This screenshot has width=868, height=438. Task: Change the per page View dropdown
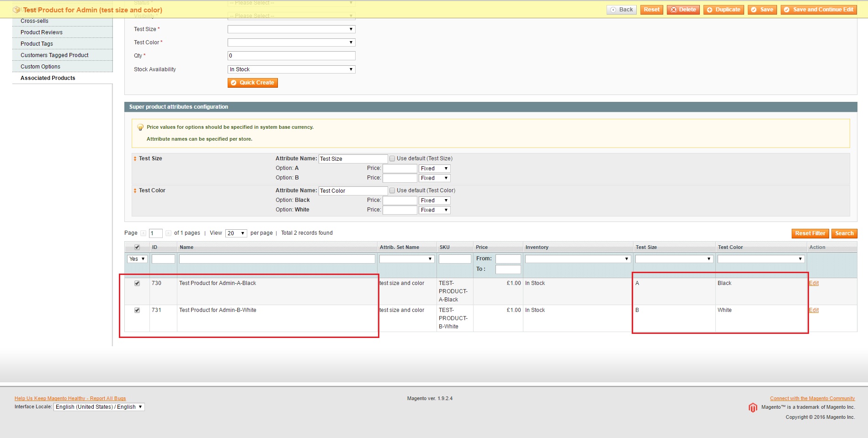[x=235, y=233]
